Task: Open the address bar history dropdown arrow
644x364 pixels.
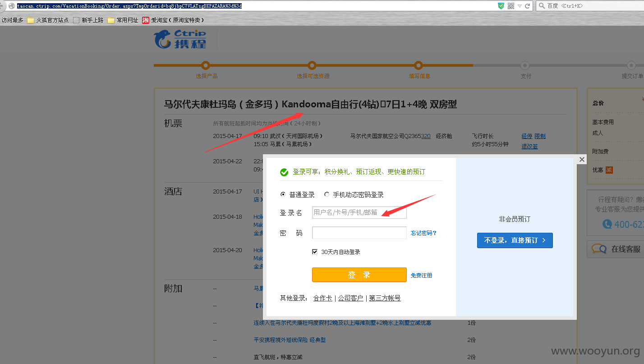Action: click(x=520, y=6)
